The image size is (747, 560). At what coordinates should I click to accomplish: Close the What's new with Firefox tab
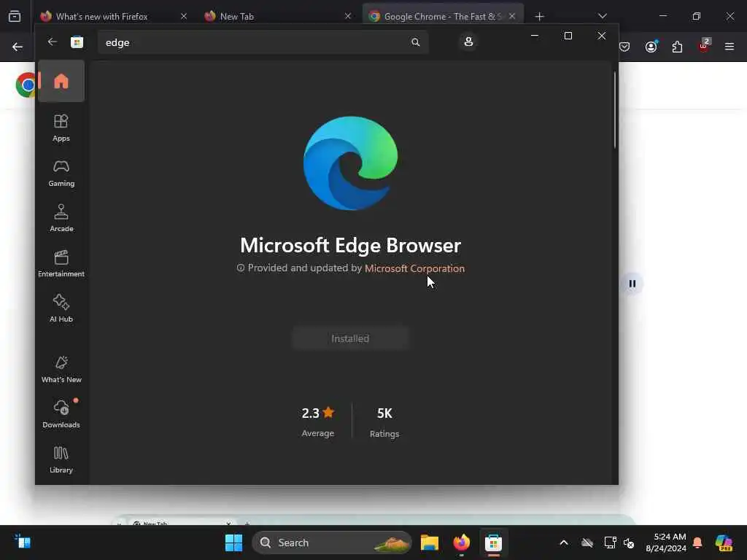coord(184,16)
